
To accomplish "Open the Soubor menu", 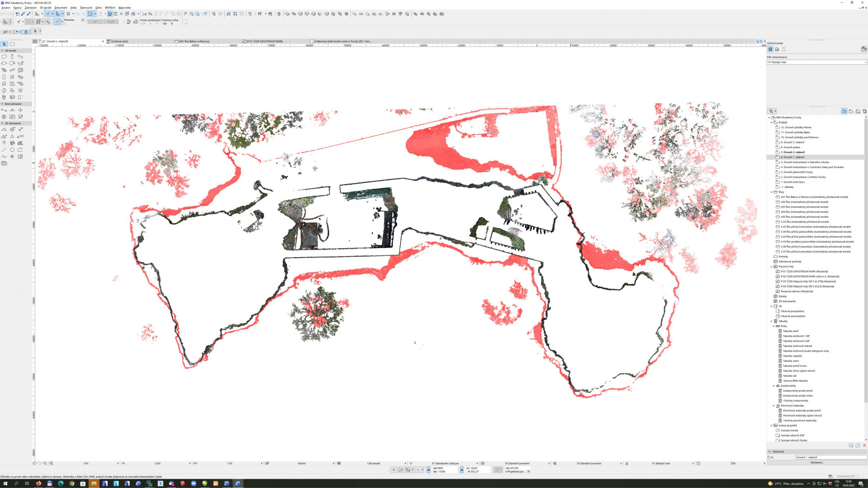I will point(6,8).
